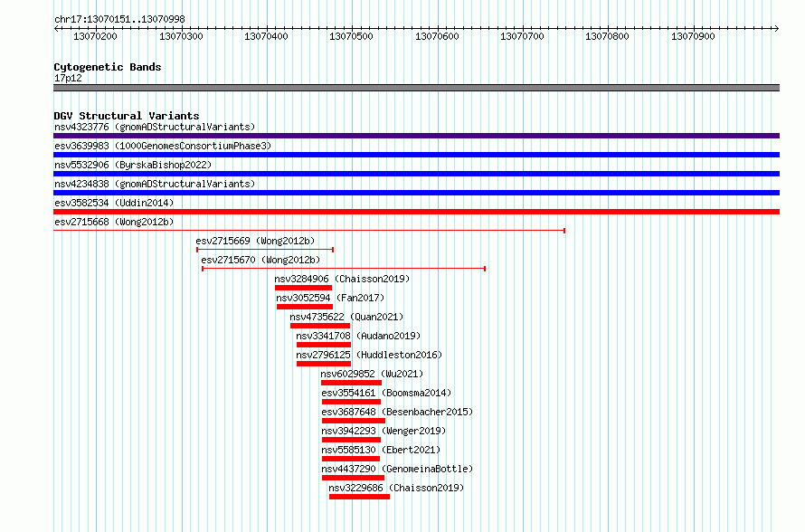Image resolution: width=805 pixels, height=532 pixels.
Task: Click the nsv4323776 gnomADStructuralVariants label
Action: [x=155, y=127]
